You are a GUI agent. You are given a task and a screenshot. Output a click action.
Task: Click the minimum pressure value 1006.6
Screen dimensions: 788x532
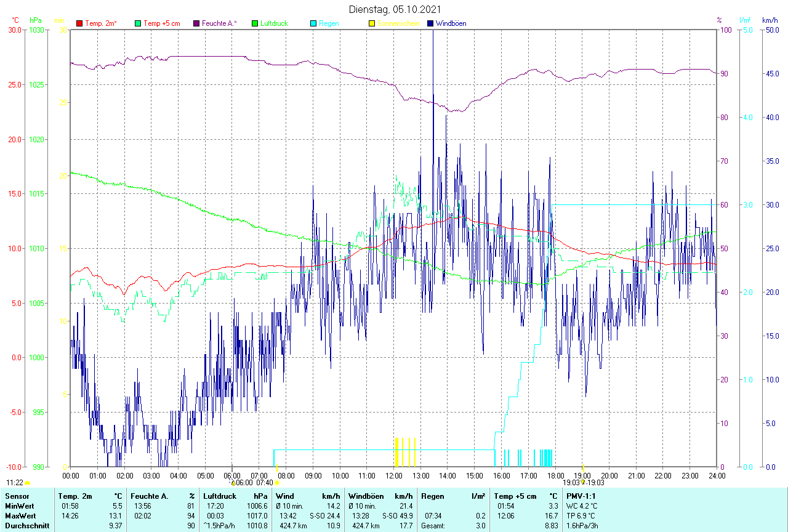[x=257, y=506]
